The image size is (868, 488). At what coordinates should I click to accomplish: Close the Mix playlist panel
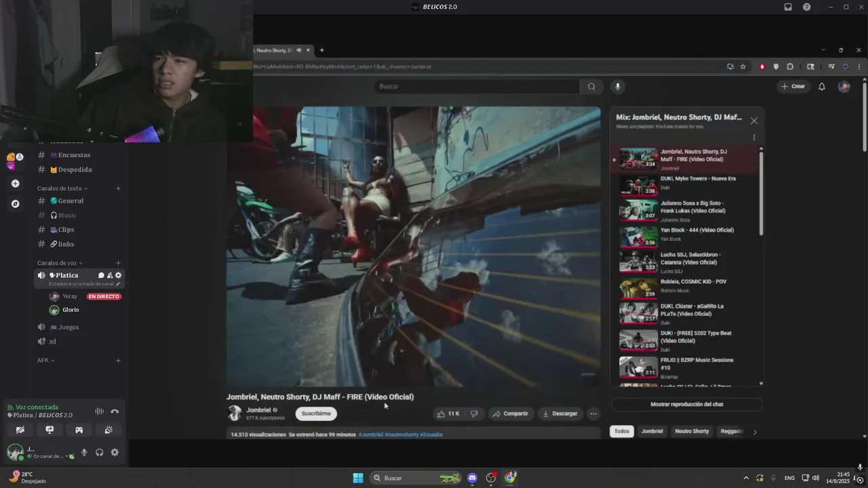coord(753,121)
